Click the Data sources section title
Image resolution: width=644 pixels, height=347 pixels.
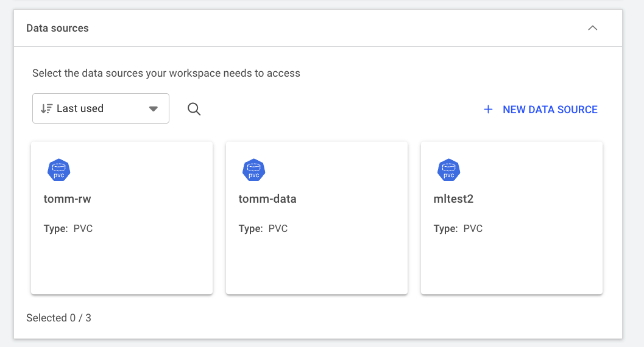point(57,28)
